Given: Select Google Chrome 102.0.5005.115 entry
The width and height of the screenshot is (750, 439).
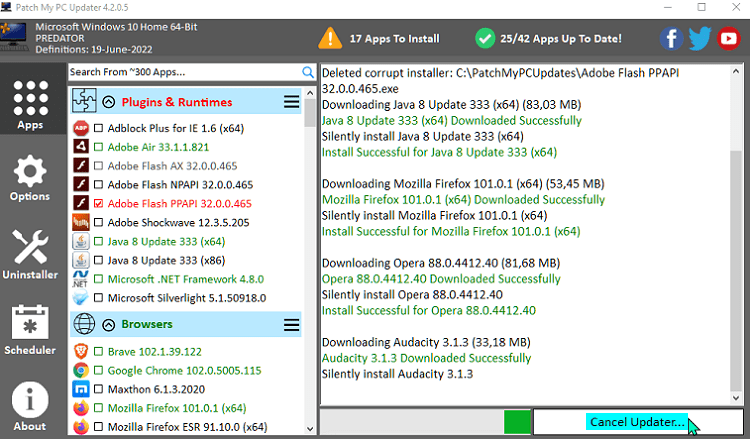Looking at the screenshot, I should point(184,371).
